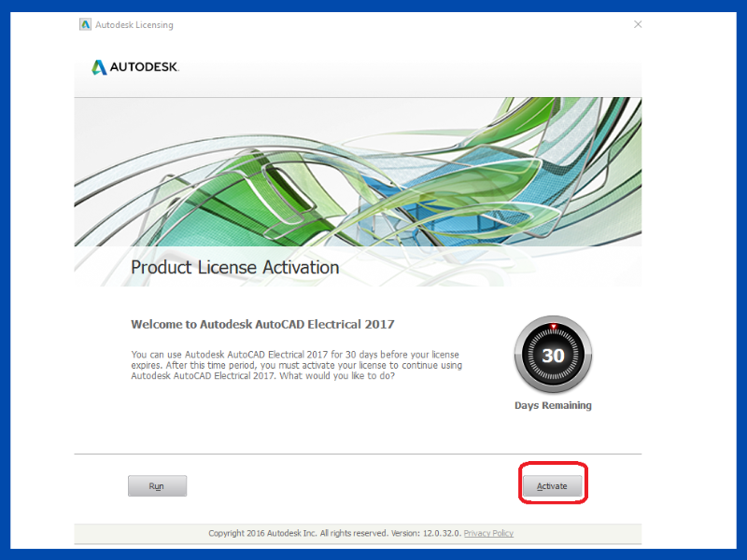The height and width of the screenshot is (560, 747).
Task: Open the Privacy Policy link
Action: pyautogui.click(x=488, y=534)
